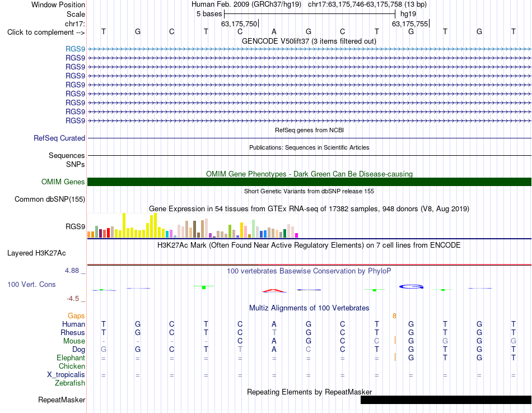Click the dark green OMIM gene bar
The image size is (532, 413).
tap(309, 182)
